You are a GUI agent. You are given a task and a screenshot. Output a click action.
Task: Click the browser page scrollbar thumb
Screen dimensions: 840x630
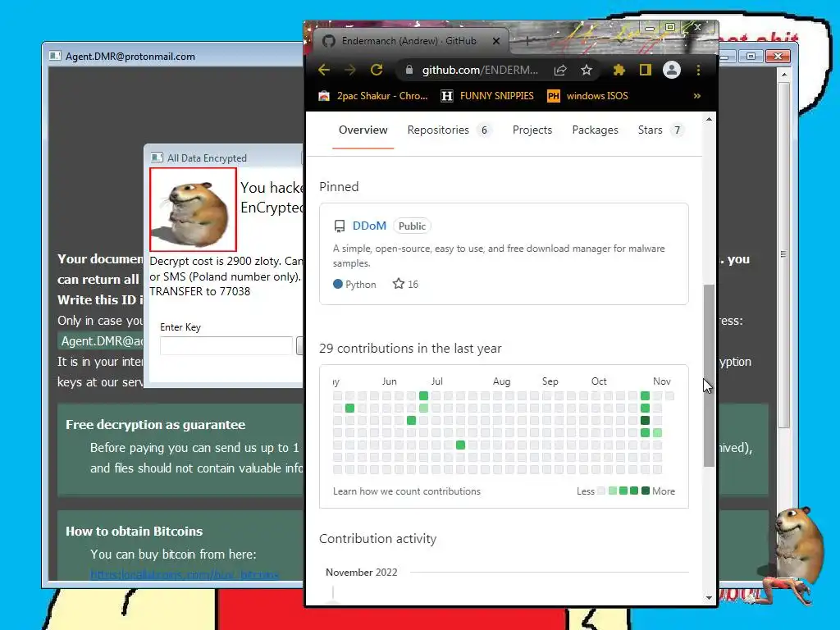pyautogui.click(x=709, y=375)
